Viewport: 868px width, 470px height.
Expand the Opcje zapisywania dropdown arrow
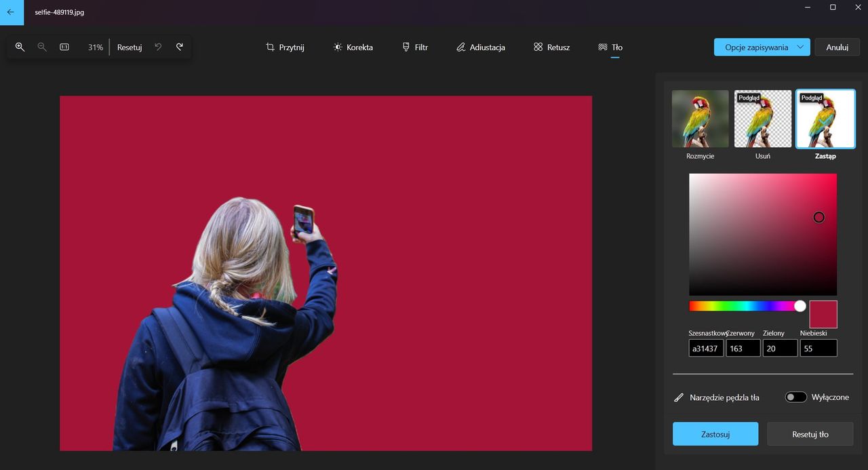coord(800,47)
